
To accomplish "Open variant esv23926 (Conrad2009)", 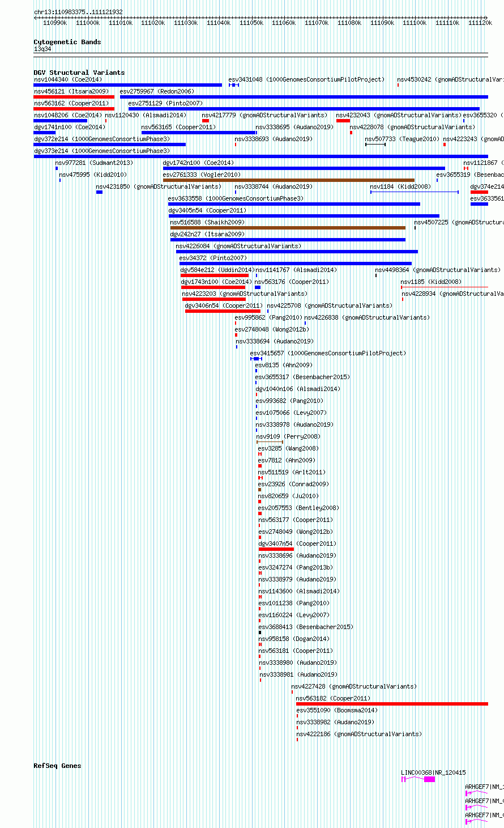I will 293,484.
